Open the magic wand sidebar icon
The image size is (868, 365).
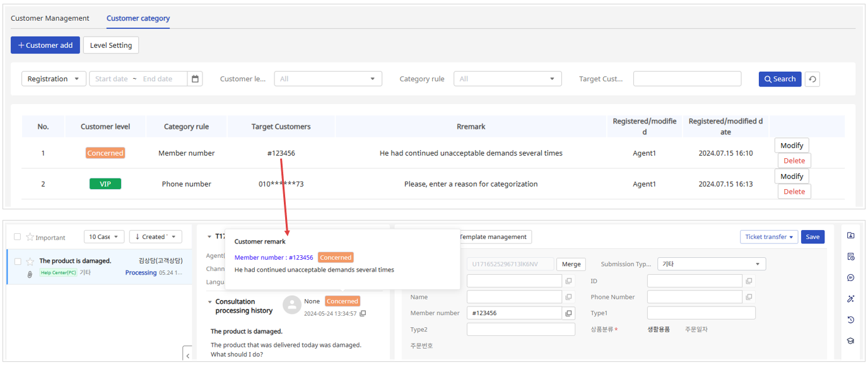click(x=850, y=299)
